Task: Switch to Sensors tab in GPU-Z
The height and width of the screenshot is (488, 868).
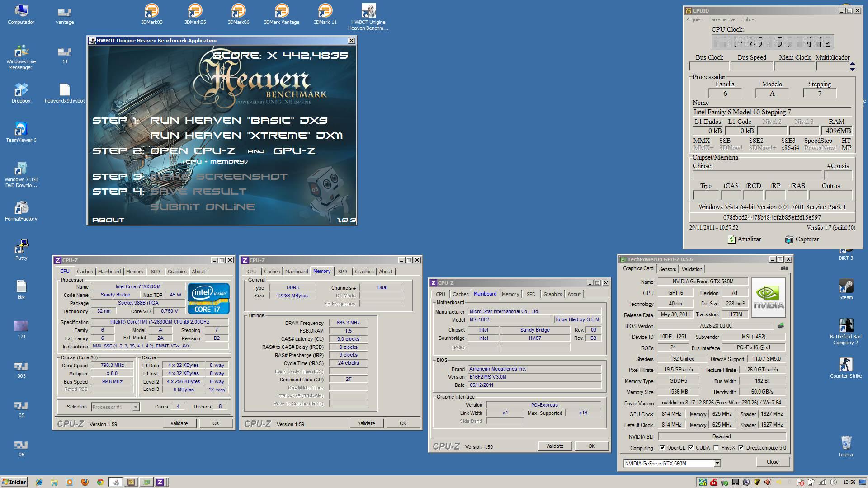Action: 667,269
